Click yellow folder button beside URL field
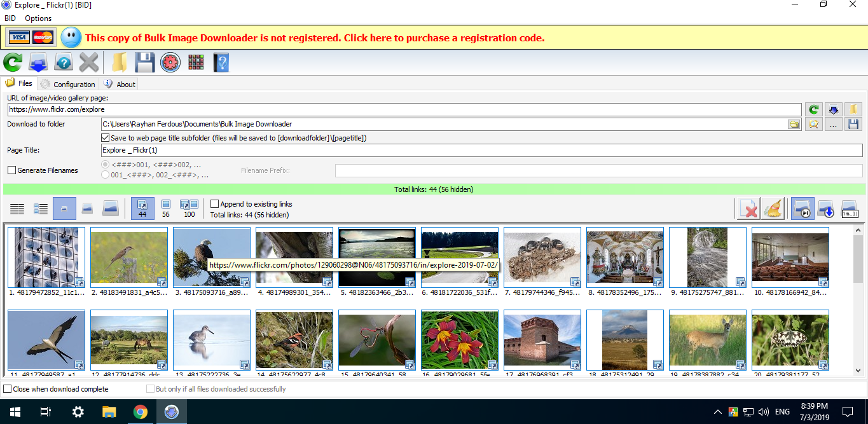The image size is (868, 424). pos(853,109)
